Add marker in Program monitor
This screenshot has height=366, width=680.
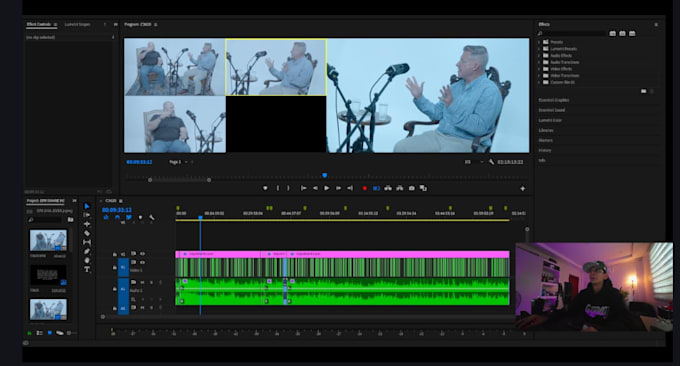click(x=265, y=188)
